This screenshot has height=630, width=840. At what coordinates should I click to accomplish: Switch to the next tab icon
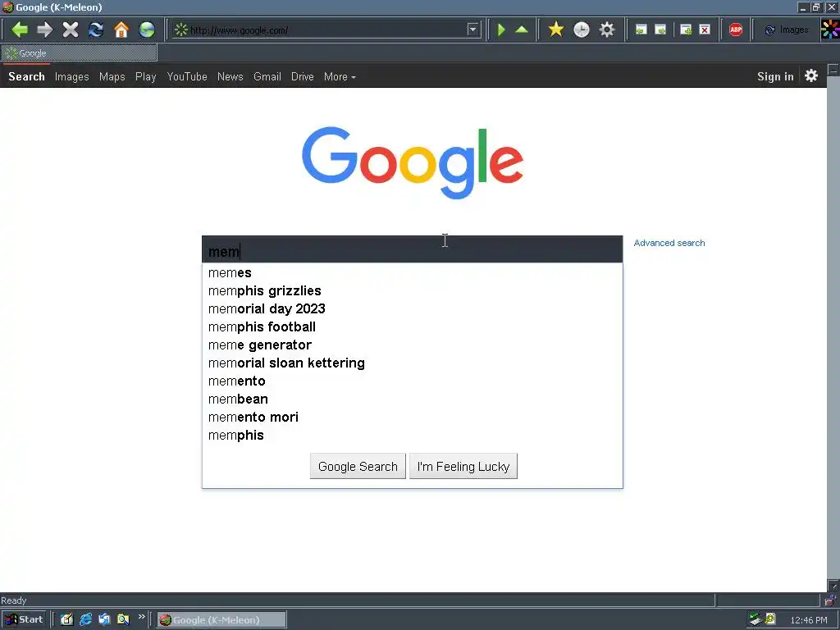coord(660,30)
